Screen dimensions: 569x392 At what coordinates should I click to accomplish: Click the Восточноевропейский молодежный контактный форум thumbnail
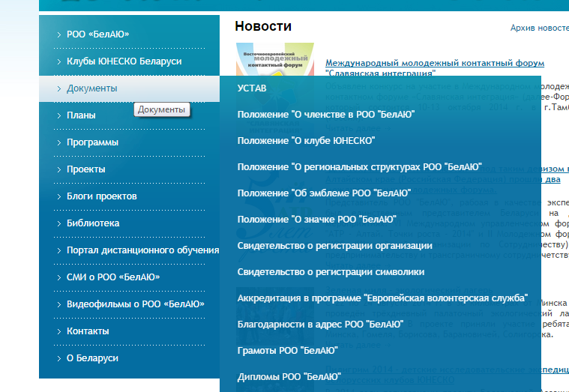275,59
